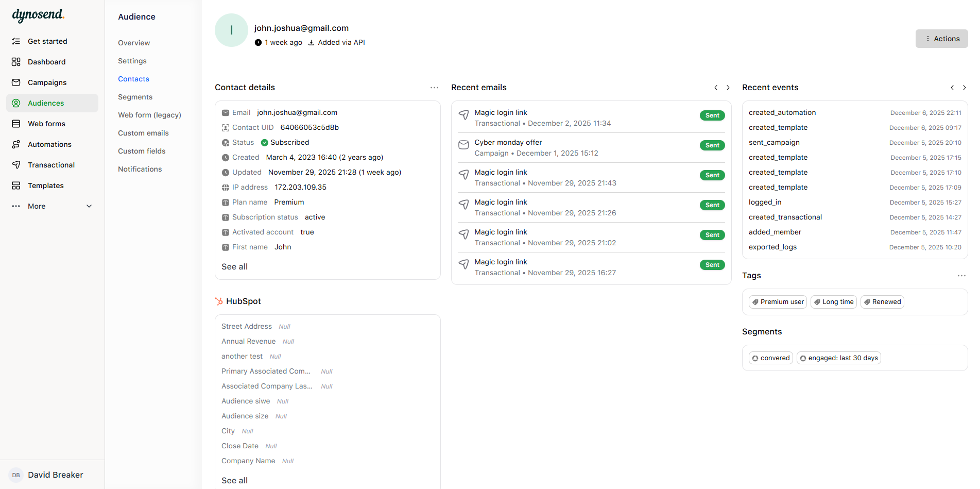Click the Campaigns envelope icon
The height and width of the screenshot is (489, 980).
16,82
